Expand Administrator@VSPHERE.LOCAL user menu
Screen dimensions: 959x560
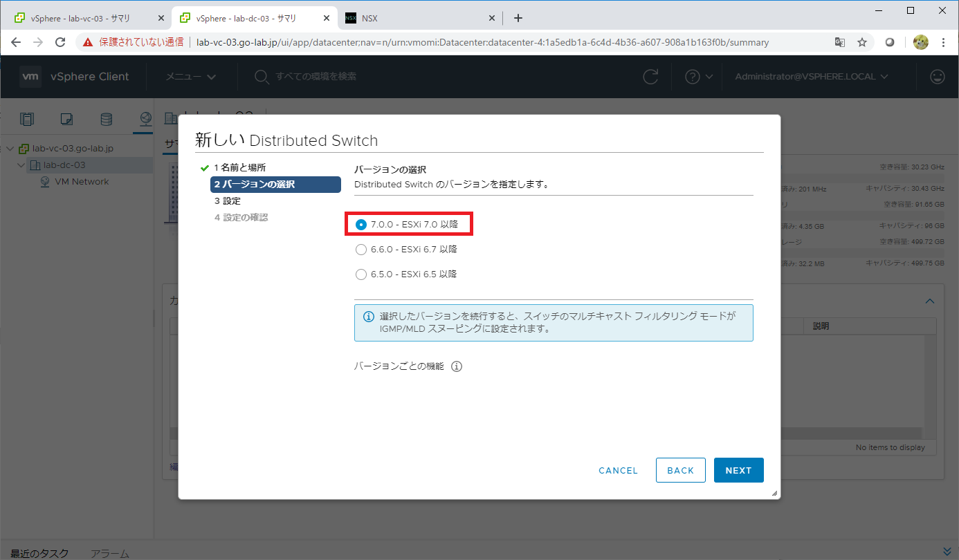(x=812, y=77)
